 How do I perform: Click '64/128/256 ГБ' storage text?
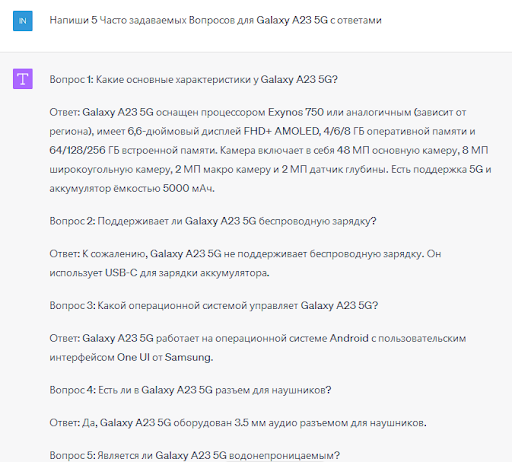(84, 150)
